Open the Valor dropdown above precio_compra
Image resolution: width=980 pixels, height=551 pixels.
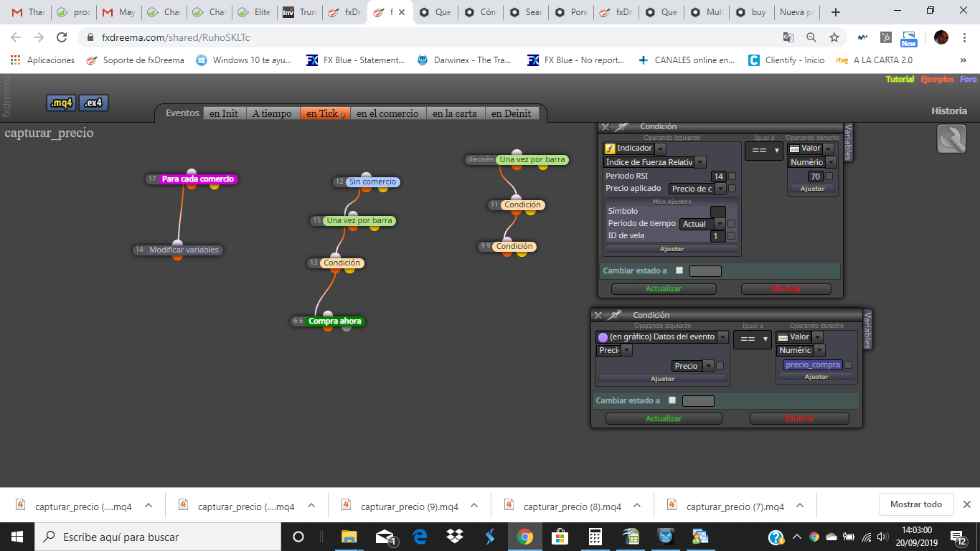pyautogui.click(x=817, y=337)
